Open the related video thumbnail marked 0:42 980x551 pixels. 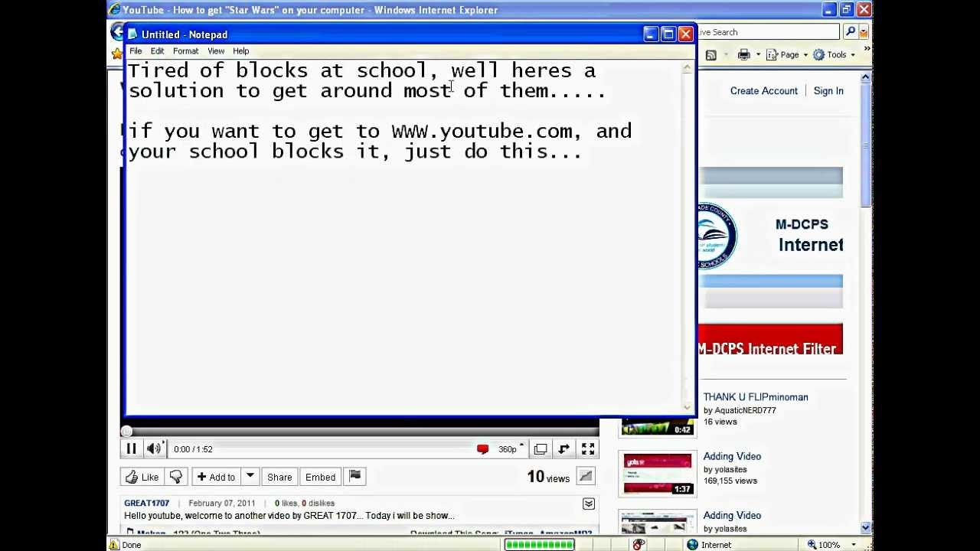[x=658, y=427]
